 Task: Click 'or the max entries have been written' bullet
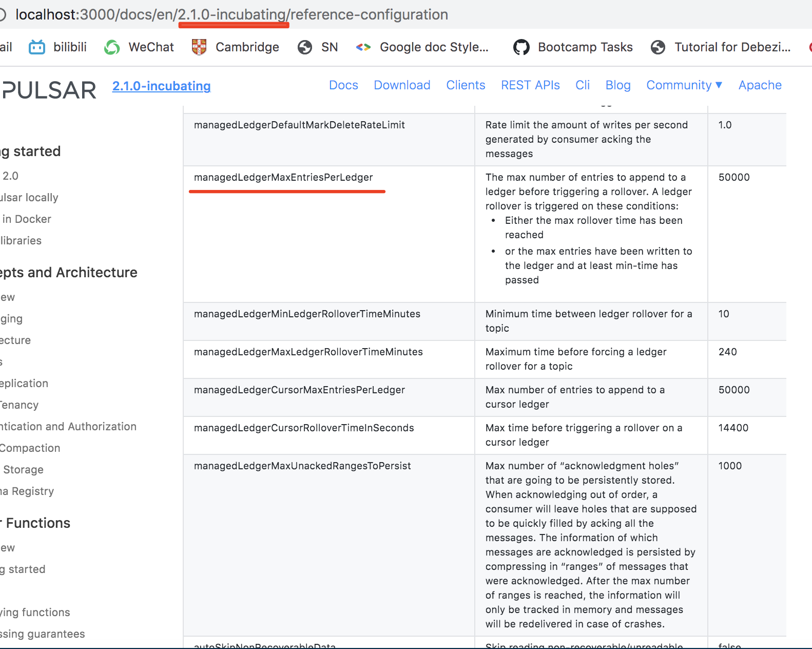pyautogui.click(x=598, y=265)
